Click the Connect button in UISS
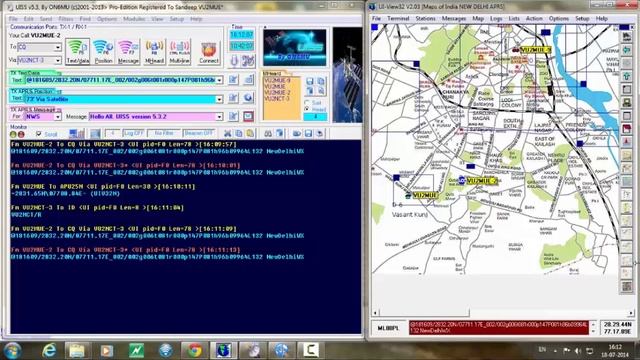Image resolution: width=640 pixels, height=360 pixels. pyautogui.click(x=209, y=52)
